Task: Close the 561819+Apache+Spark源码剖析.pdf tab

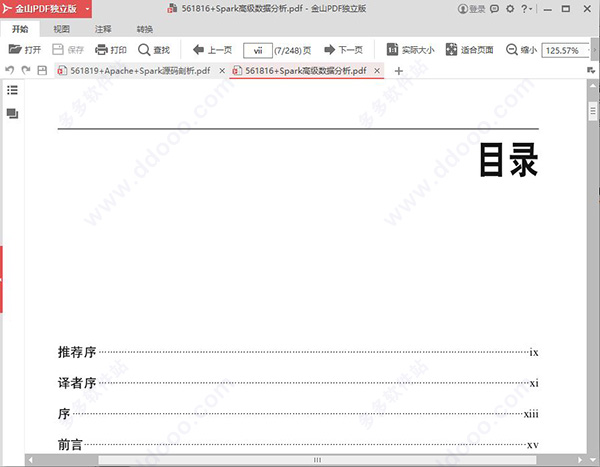Action: pyautogui.click(x=222, y=70)
